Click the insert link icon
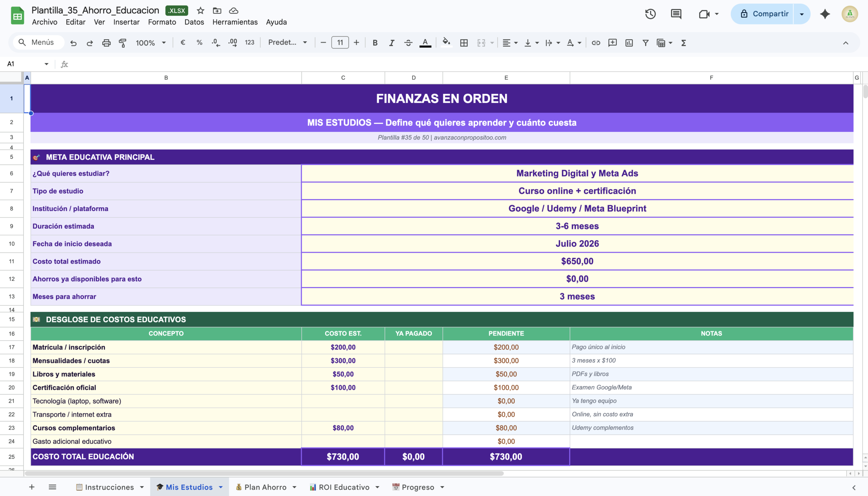868x496 pixels. [596, 43]
